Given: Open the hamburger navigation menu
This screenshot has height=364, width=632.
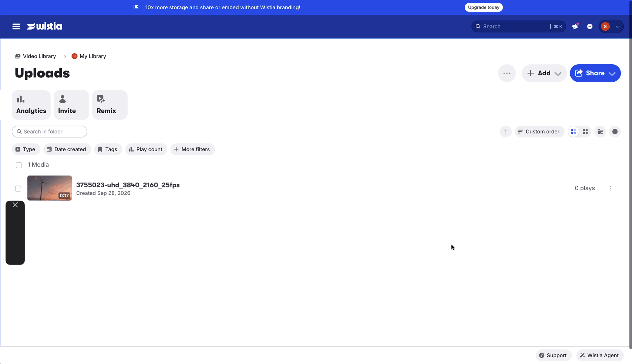Looking at the screenshot, I should point(16,26).
